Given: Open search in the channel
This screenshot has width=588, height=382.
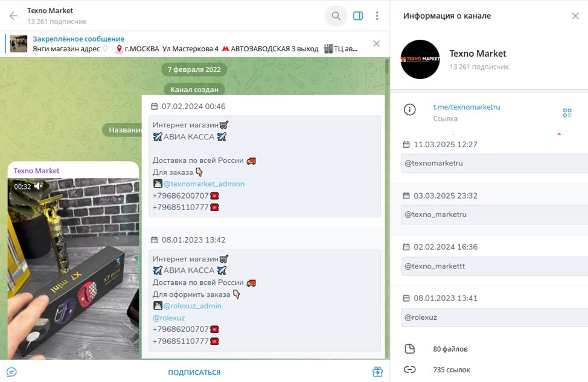Looking at the screenshot, I should point(336,16).
